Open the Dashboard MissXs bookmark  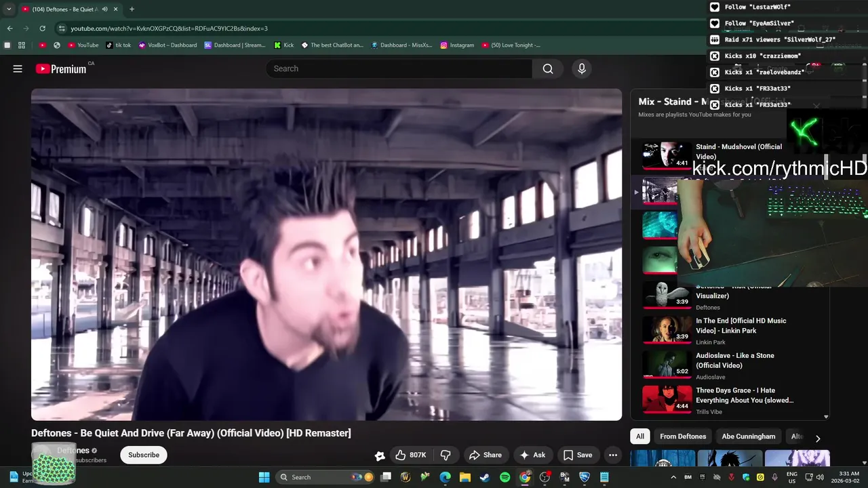(x=401, y=45)
